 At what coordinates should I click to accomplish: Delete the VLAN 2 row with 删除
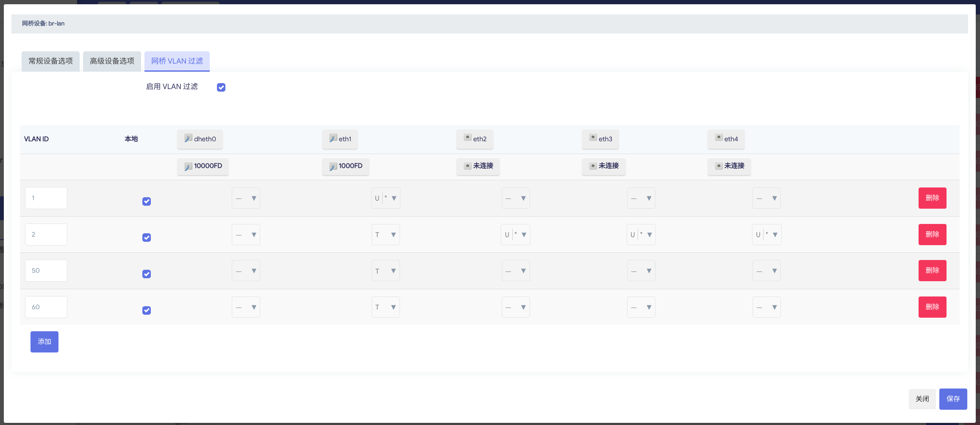tap(932, 235)
